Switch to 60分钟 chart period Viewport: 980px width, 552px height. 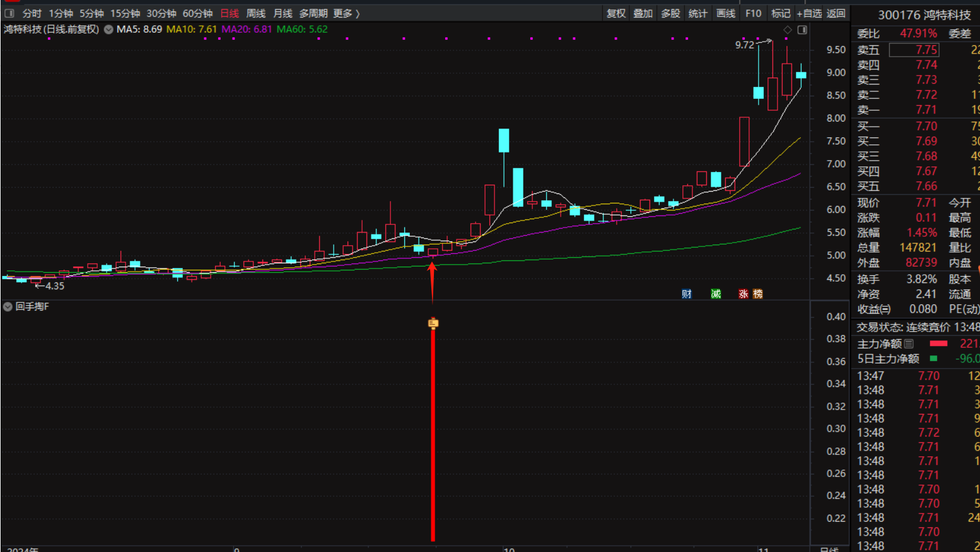point(197,13)
